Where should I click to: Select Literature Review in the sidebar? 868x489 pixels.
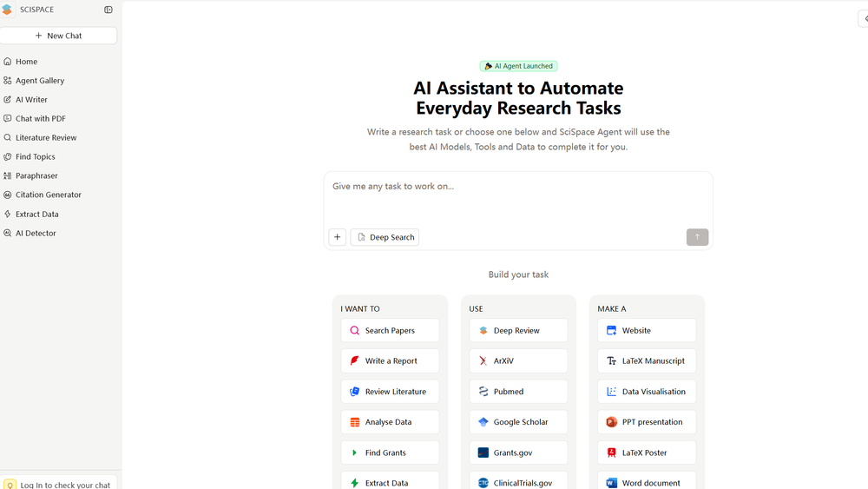(x=46, y=137)
